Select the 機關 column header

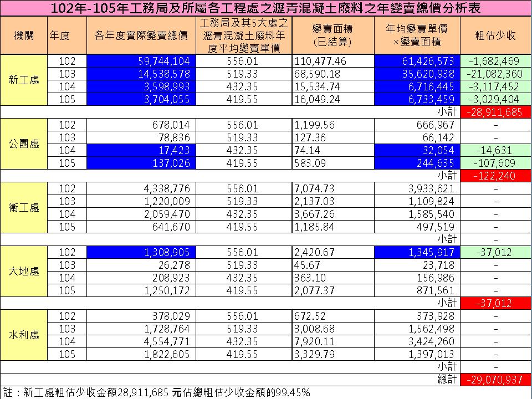click(24, 35)
